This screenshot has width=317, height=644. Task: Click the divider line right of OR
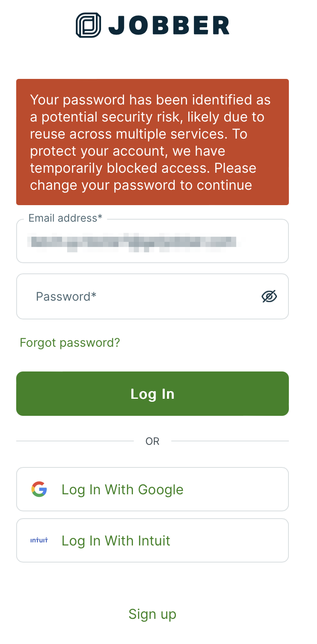click(x=230, y=441)
